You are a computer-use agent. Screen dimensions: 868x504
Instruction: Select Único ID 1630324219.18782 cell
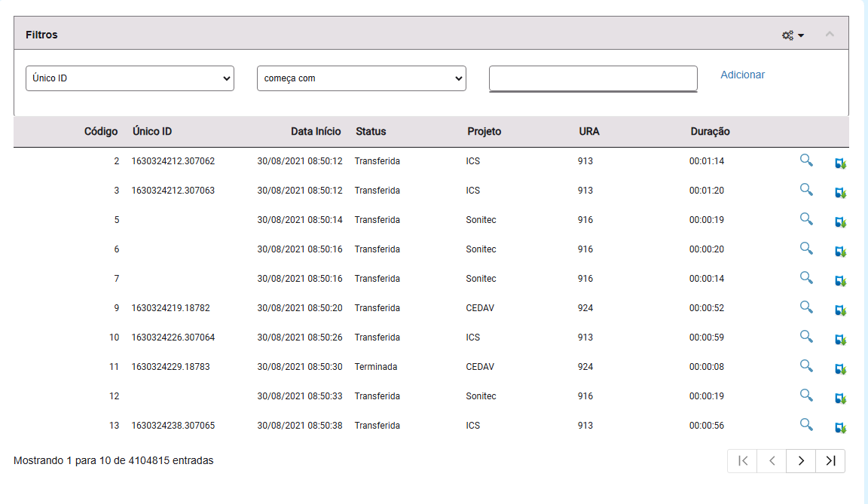point(171,308)
